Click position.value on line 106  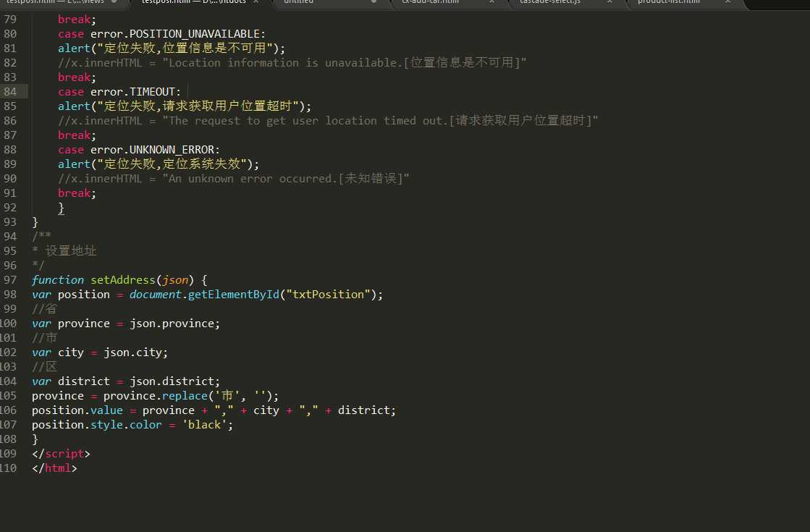[x=77, y=410]
